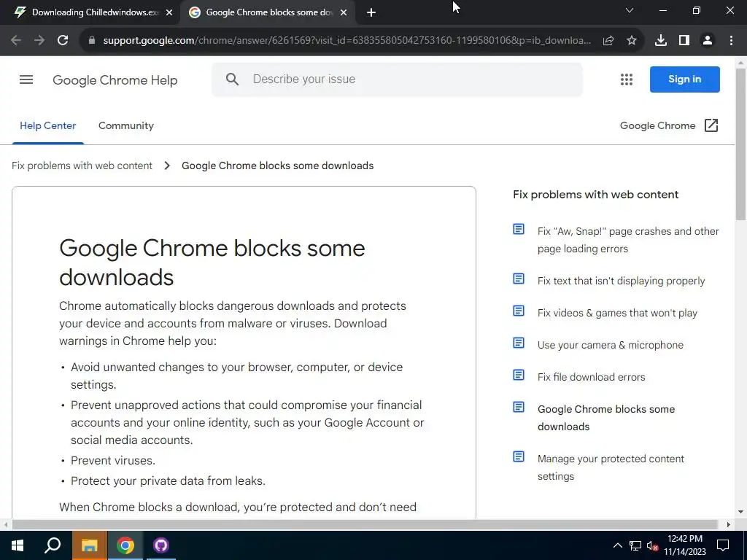Image resolution: width=747 pixels, height=560 pixels.
Task: Click article icon beside Fix file download errors
Action: 519,376
